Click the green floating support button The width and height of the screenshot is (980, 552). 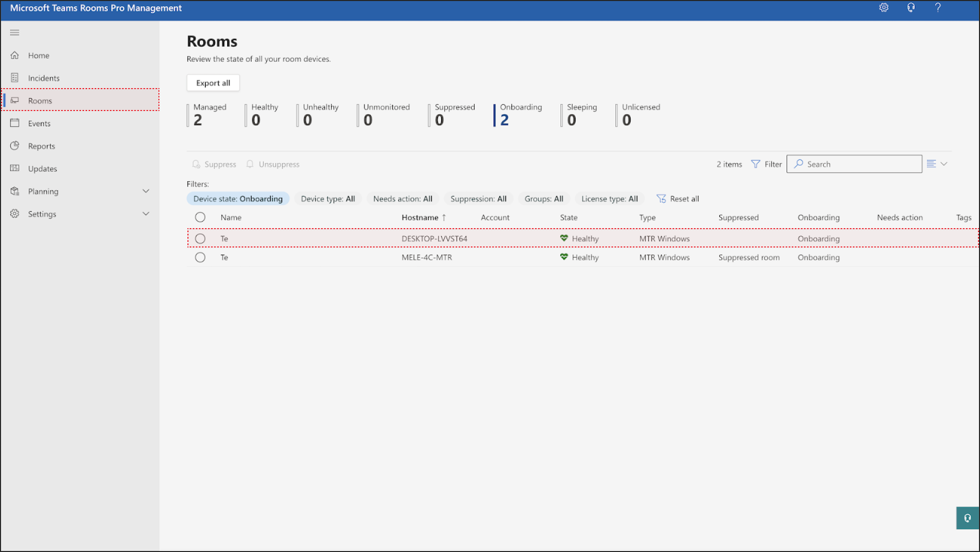967,518
